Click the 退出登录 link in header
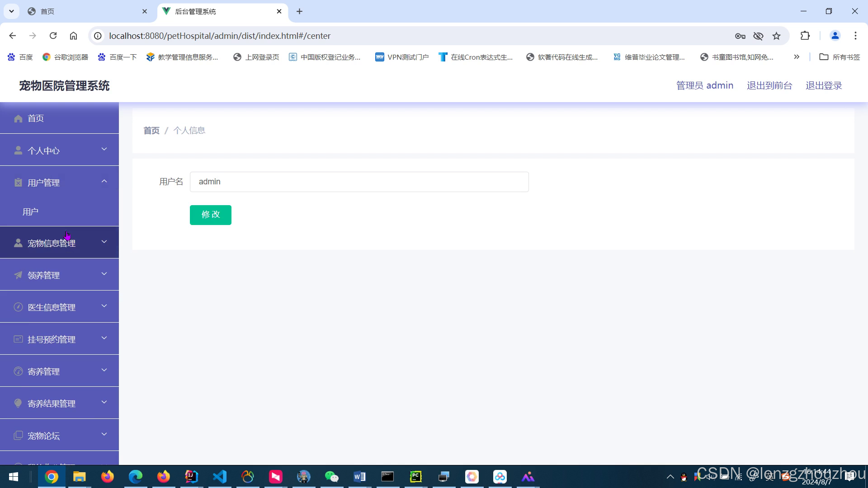The height and width of the screenshot is (488, 868). (823, 85)
